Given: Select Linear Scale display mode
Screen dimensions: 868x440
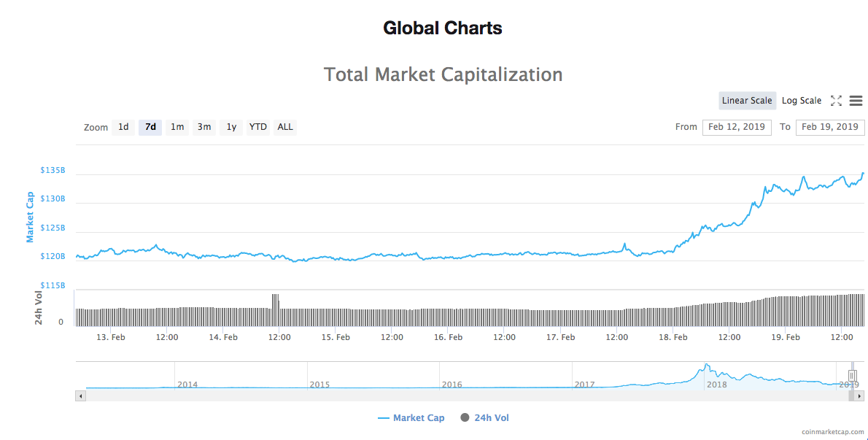Looking at the screenshot, I should point(747,100).
